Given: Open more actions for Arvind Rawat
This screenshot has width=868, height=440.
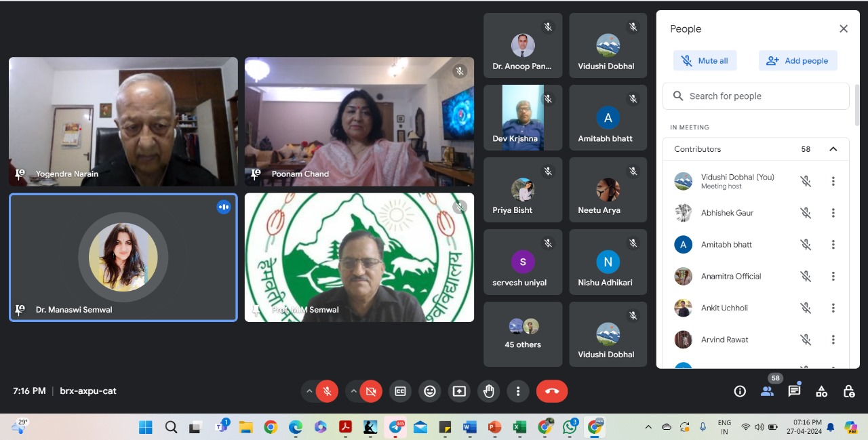Looking at the screenshot, I should [833, 340].
